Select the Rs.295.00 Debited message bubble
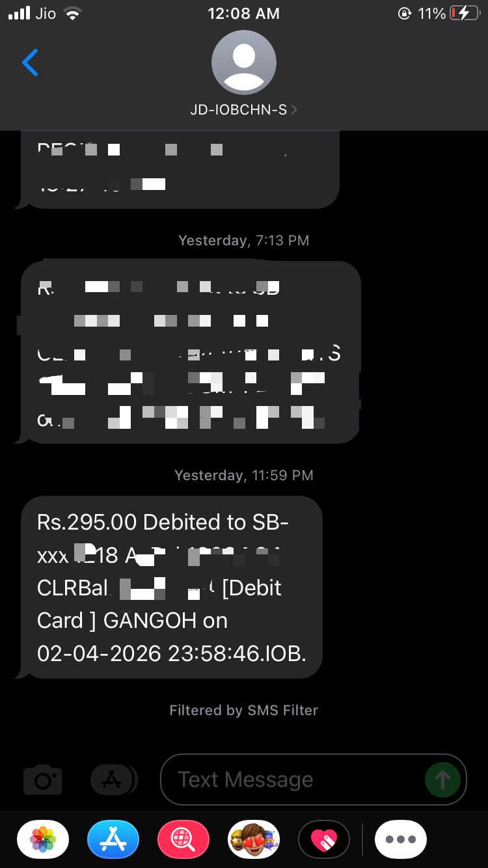 point(172,588)
